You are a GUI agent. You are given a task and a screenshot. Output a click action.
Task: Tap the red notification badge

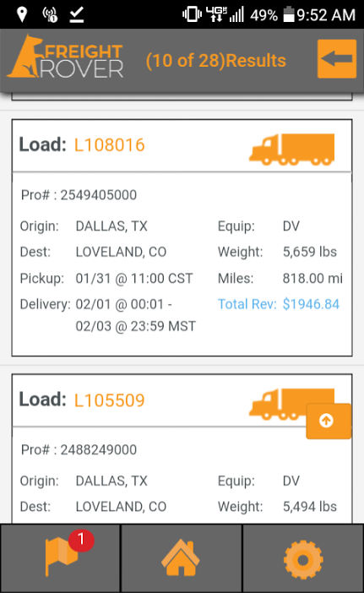click(81, 539)
